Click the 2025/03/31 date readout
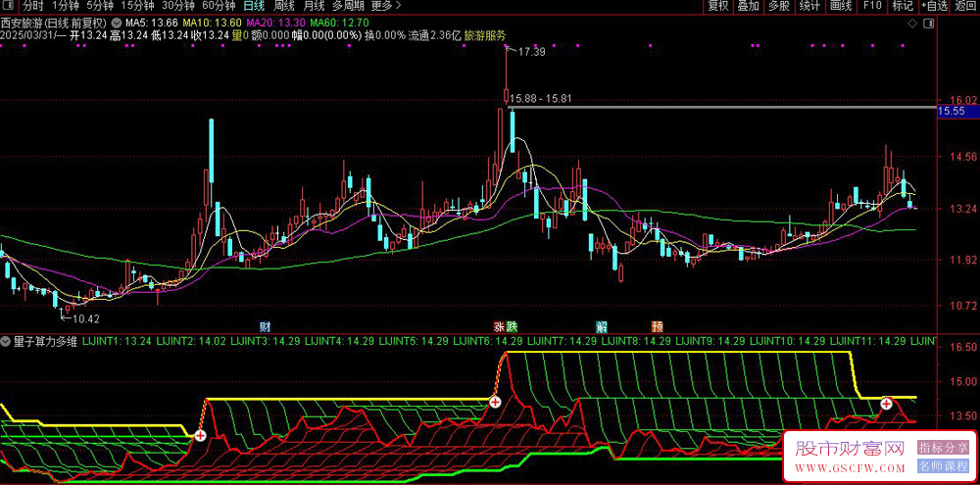 pos(28,35)
